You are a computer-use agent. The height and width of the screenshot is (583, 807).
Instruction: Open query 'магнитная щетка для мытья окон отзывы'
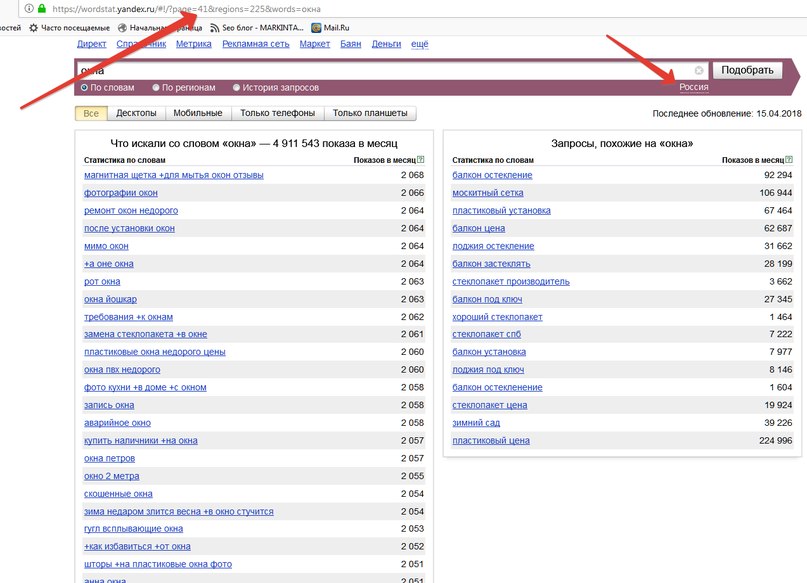(x=173, y=175)
